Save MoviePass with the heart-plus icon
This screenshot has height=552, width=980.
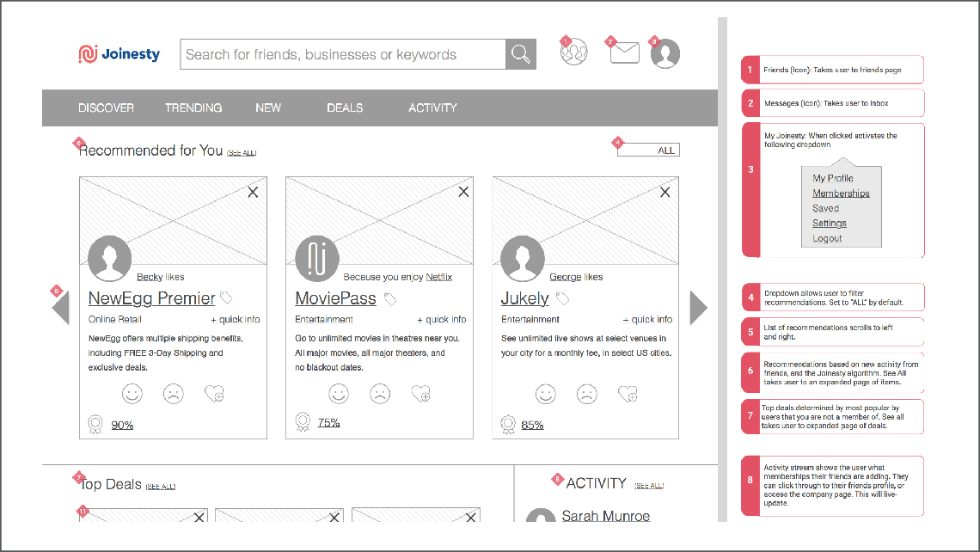[x=421, y=394]
